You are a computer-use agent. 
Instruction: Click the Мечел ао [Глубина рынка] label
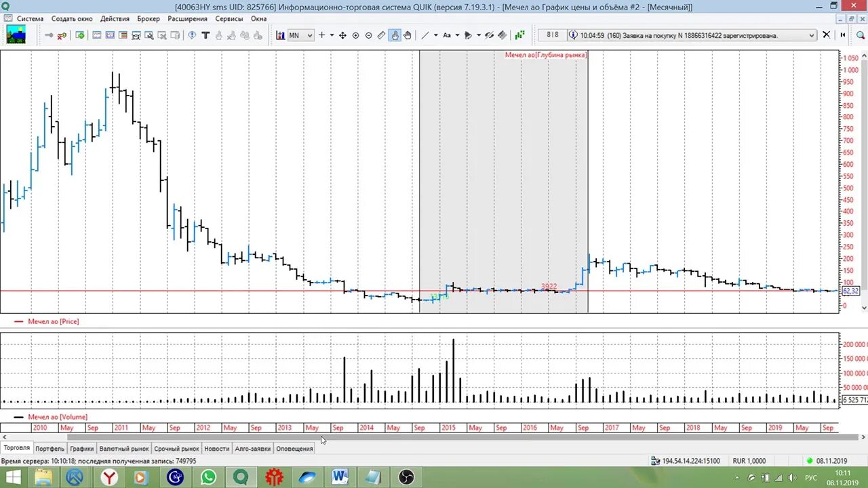point(546,55)
